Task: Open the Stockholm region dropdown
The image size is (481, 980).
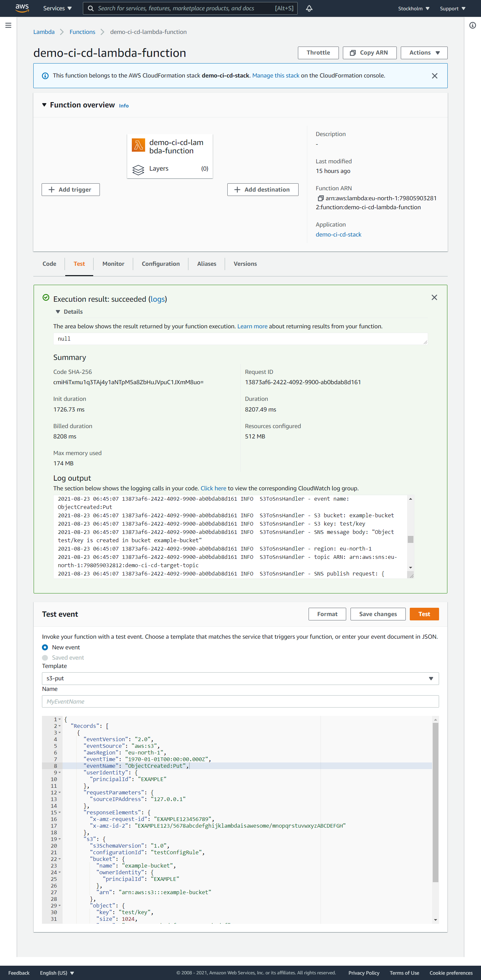Action: pyautogui.click(x=414, y=8)
